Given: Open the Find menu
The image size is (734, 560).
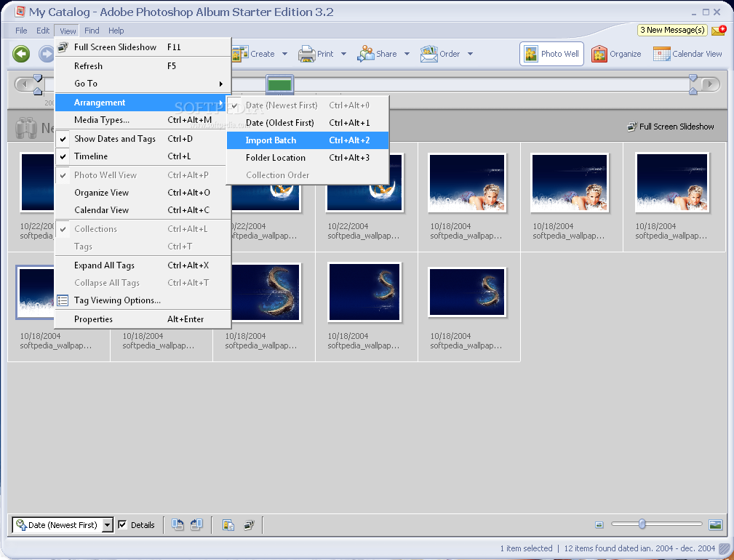Looking at the screenshot, I should 92,31.
